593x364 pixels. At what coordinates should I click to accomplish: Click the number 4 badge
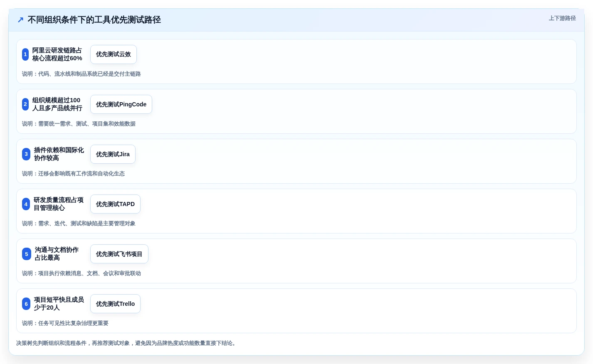pos(26,204)
